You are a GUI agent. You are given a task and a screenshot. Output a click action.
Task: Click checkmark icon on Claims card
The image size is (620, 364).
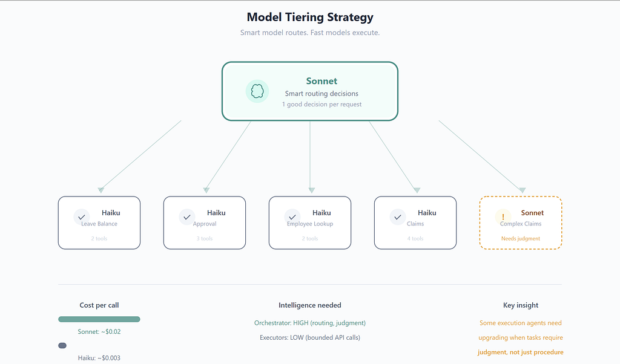[398, 217]
